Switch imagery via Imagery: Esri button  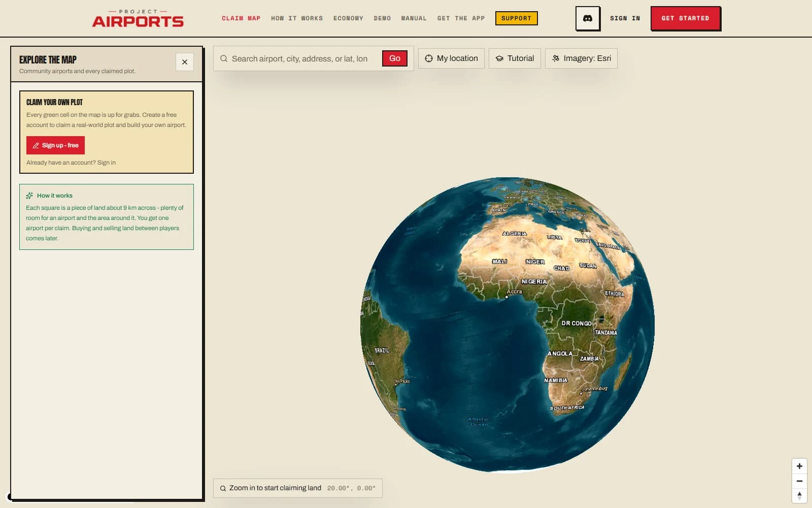tap(581, 58)
